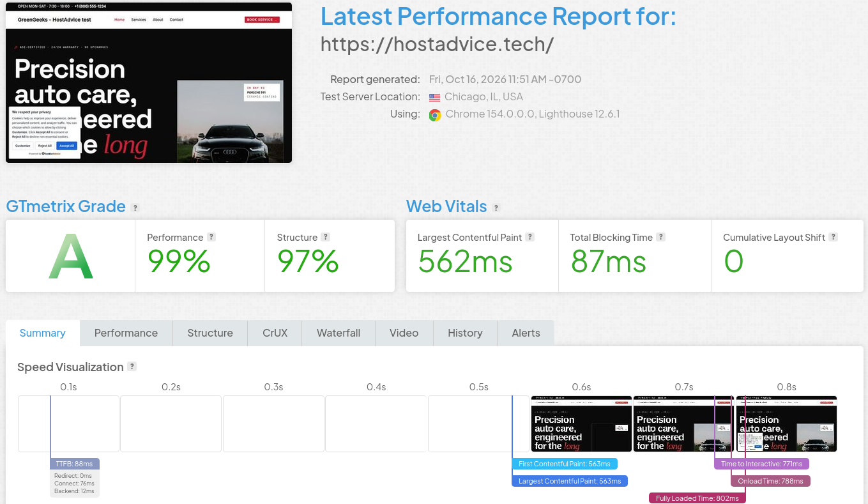
Task: Show help for Largest Contentful Paint
Action: click(530, 237)
